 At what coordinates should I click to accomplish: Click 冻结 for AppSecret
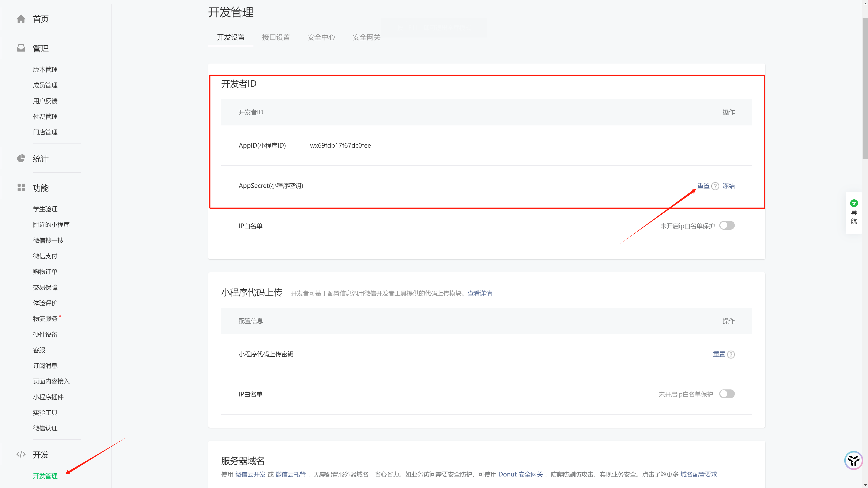(728, 186)
